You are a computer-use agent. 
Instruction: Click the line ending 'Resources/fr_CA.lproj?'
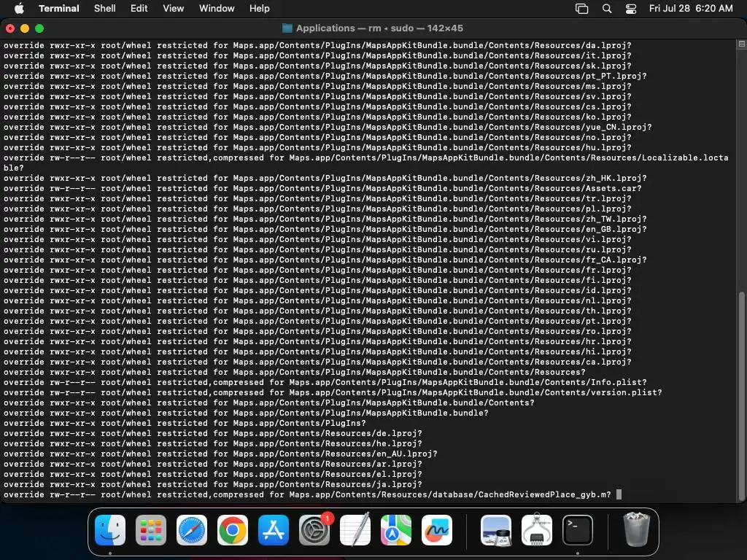(325, 260)
